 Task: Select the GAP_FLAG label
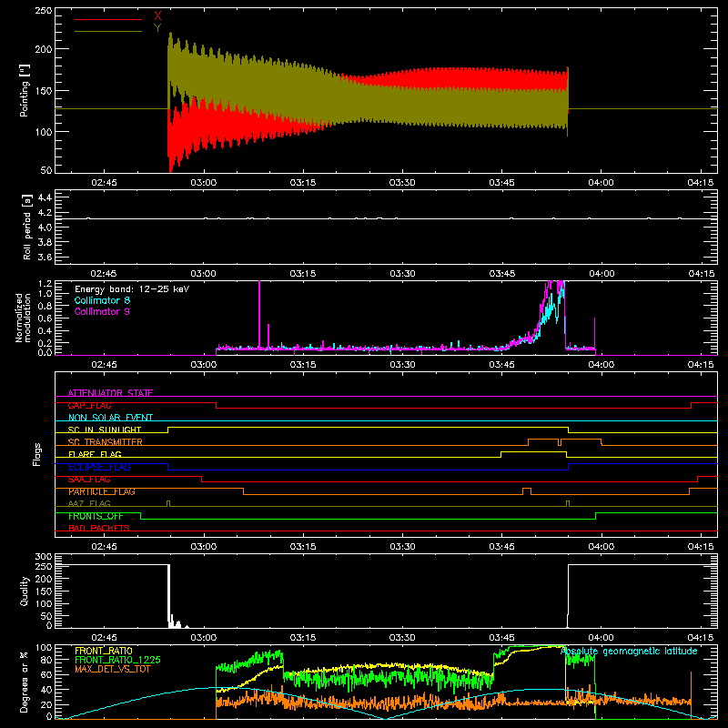pos(89,405)
